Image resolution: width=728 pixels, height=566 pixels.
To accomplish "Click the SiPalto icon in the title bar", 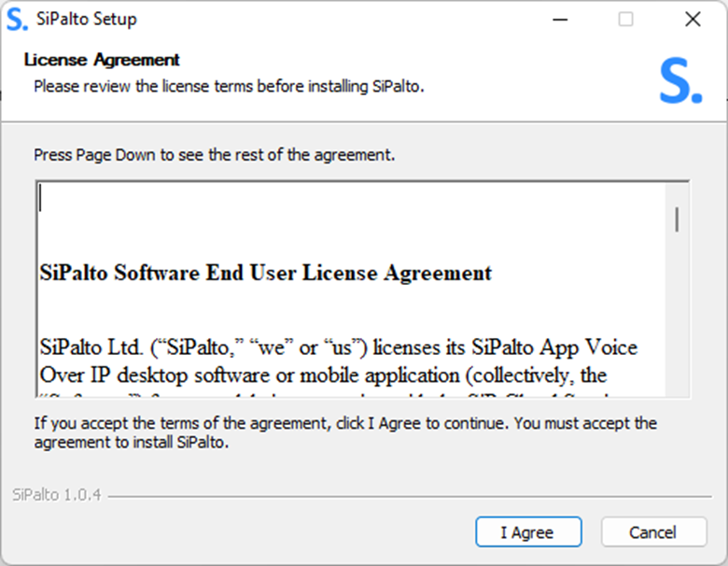I will tap(17, 19).
